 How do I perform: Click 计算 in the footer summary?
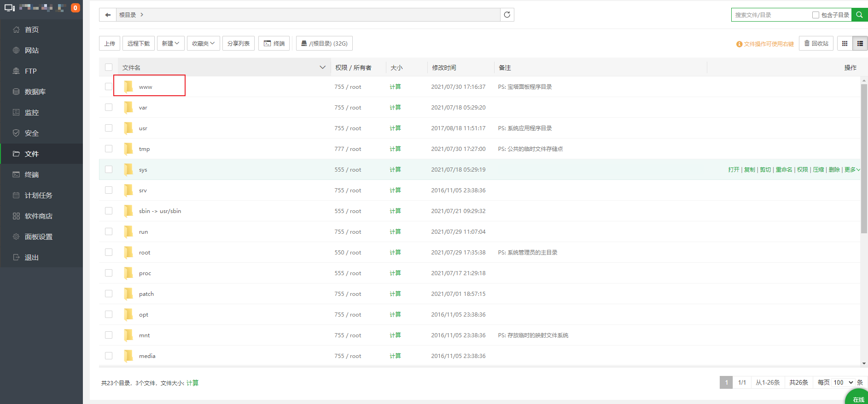coord(192,383)
